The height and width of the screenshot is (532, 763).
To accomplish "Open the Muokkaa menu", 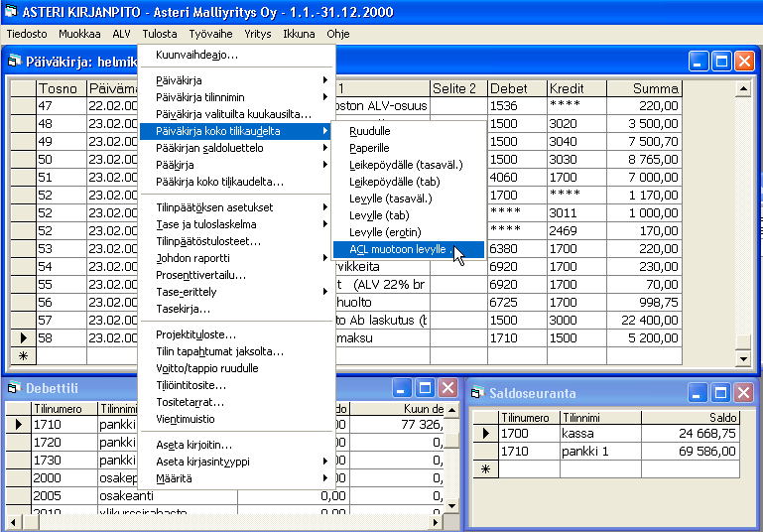I will pyautogui.click(x=79, y=34).
